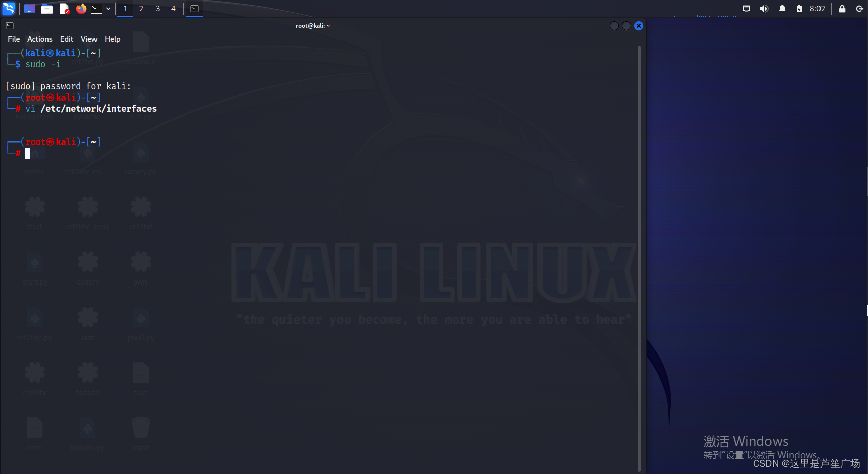Open the Edit menu in the terminal

[67, 39]
